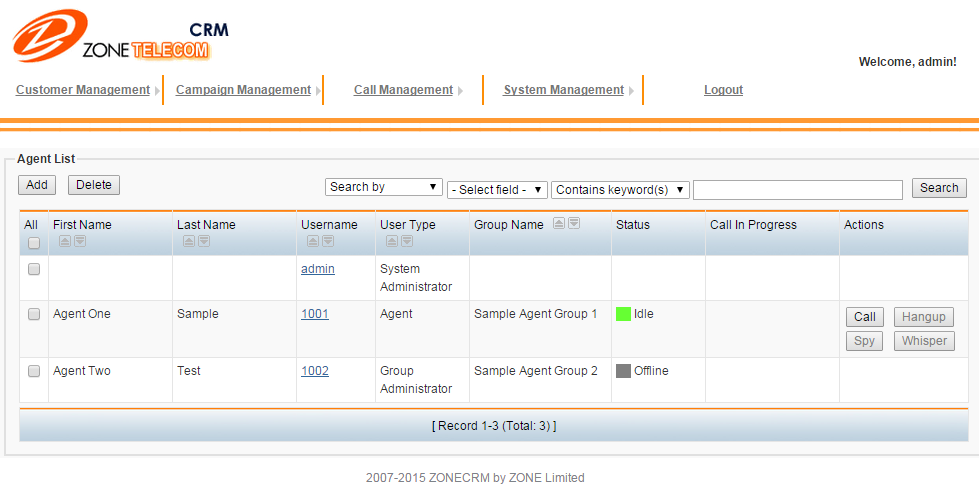Sort Last Name column ascending

[x=188, y=241]
